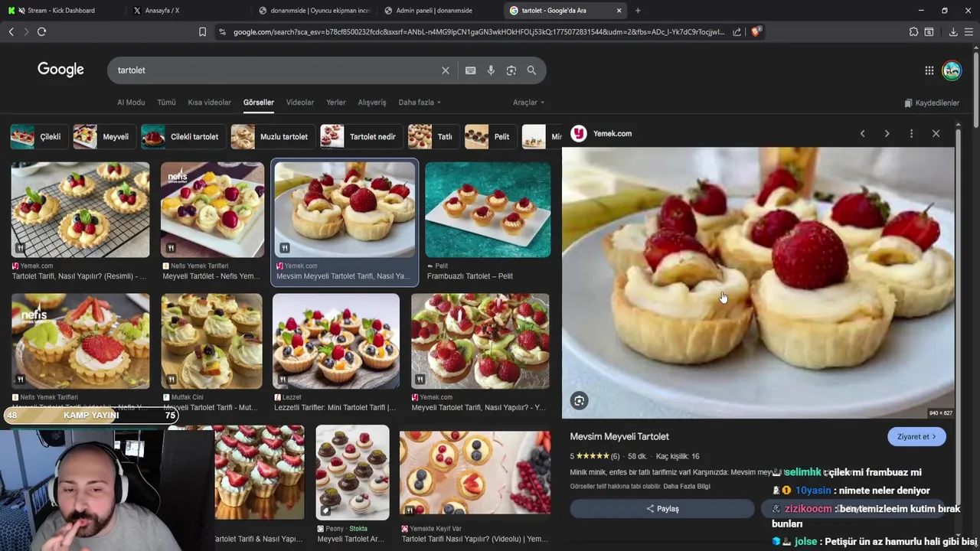This screenshot has width=980, height=551.
Task: Click the browser address bar URL
Action: tap(479, 31)
